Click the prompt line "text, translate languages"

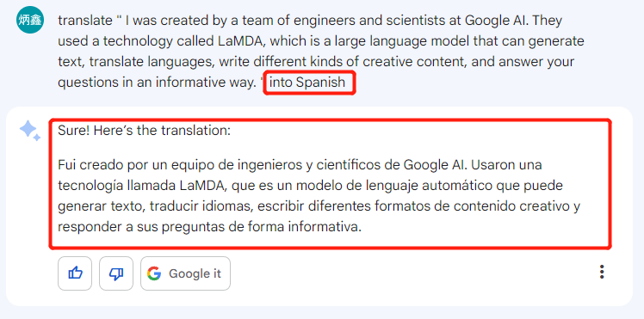(316, 62)
